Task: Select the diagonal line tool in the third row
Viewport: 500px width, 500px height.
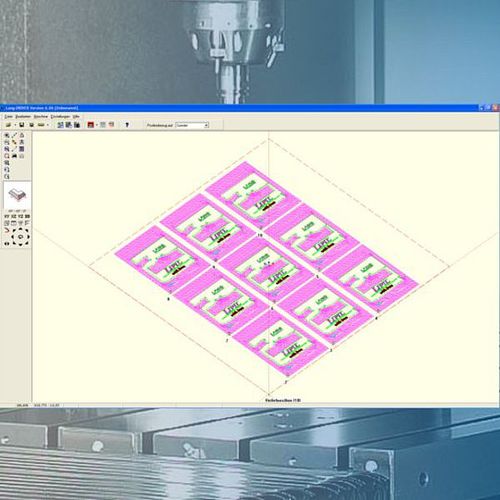Action: pos(14,149)
